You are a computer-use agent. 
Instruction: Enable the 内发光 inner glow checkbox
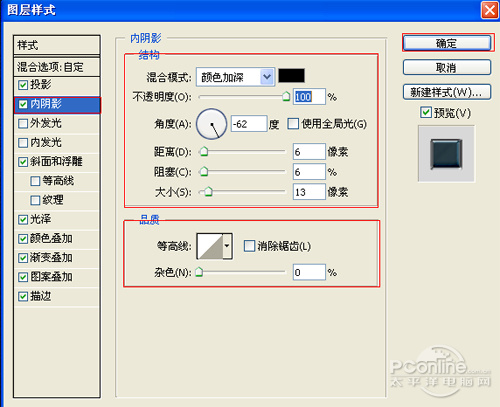pos(23,143)
